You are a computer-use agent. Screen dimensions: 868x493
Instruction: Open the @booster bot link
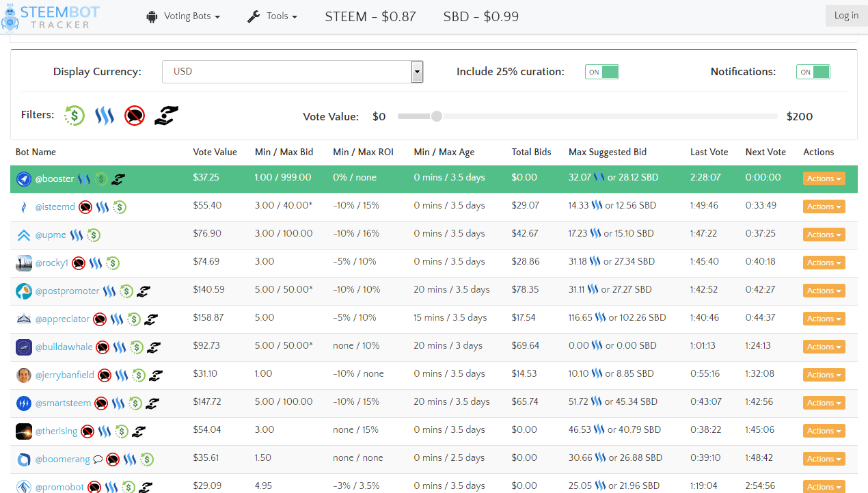point(55,178)
